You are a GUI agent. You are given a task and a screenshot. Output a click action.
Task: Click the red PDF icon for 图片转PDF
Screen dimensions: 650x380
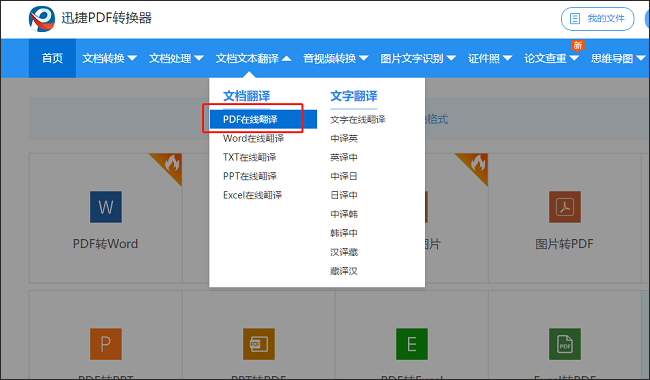(x=565, y=207)
